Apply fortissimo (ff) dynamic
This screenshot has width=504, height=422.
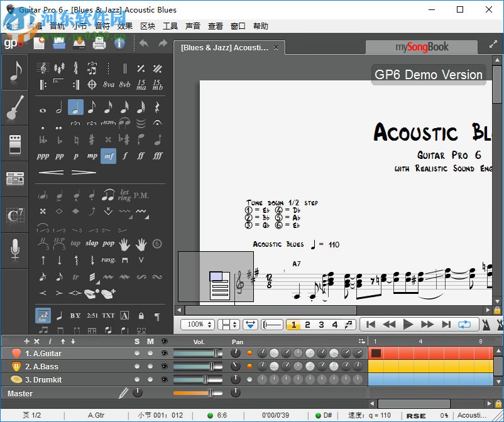click(141, 155)
